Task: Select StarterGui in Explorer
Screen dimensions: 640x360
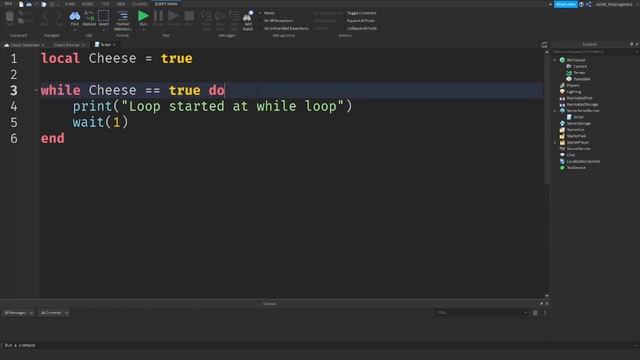Action: click(575, 130)
